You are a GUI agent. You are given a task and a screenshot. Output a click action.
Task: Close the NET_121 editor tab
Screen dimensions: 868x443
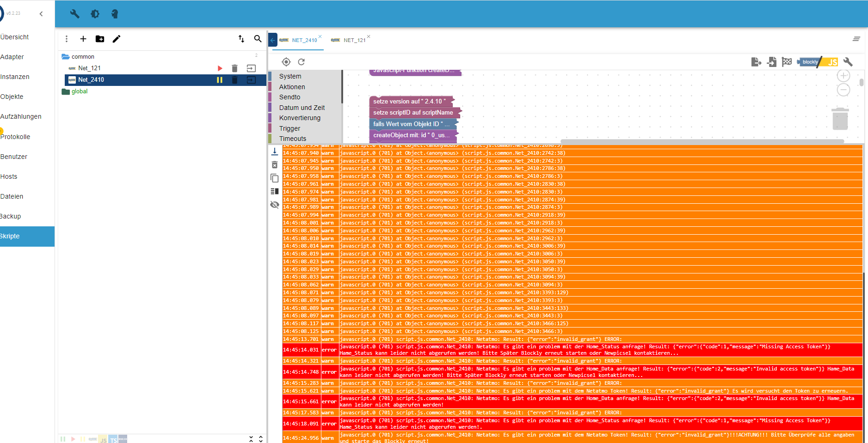(369, 36)
